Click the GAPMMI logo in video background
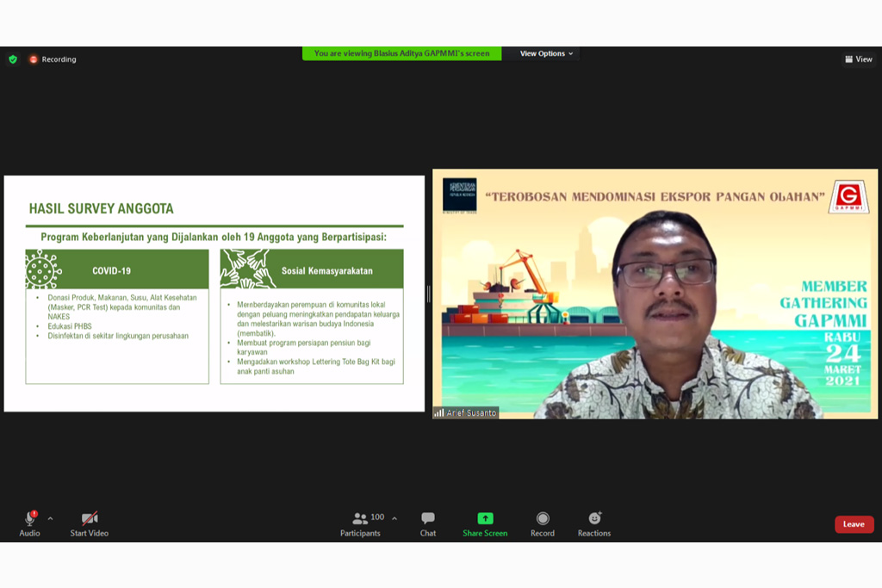The width and height of the screenshot is (882, 588). [x=848, y=197]
